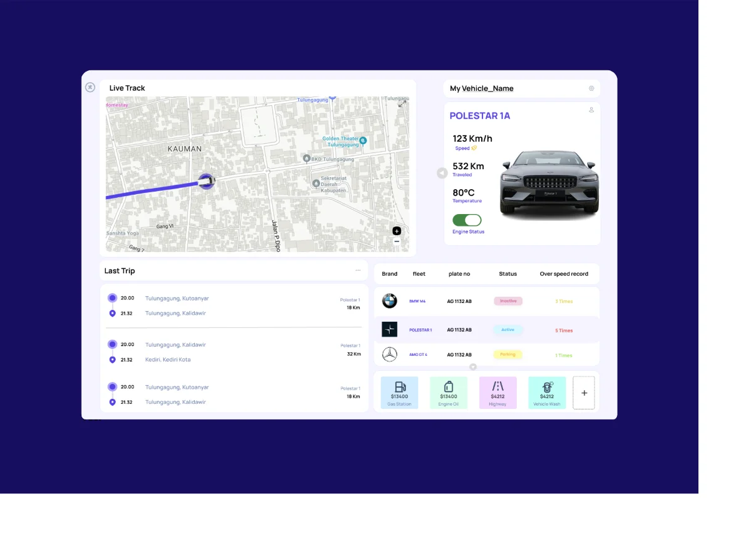747x560 pixels.
Task: Zoom in on the map
Action: coord(397,231)
